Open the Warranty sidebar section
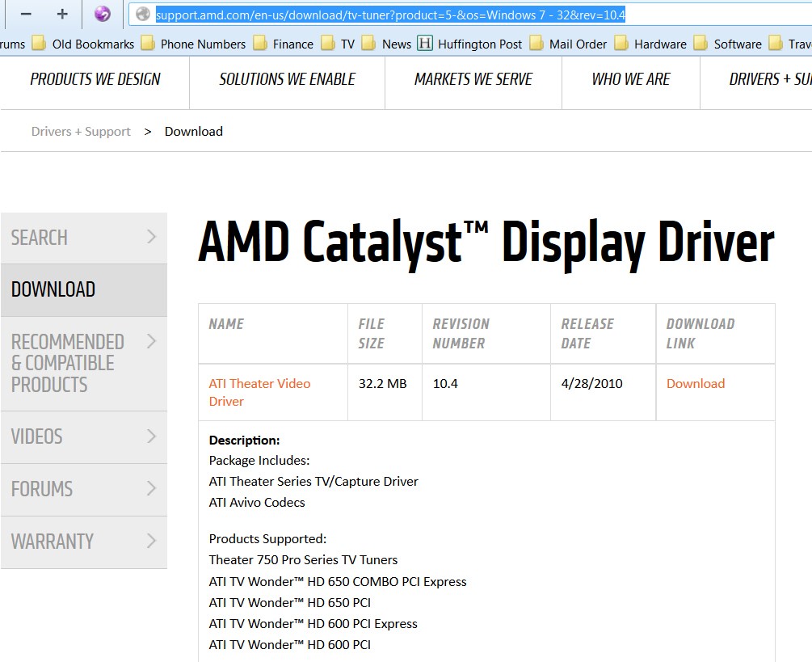 point(84,542)
